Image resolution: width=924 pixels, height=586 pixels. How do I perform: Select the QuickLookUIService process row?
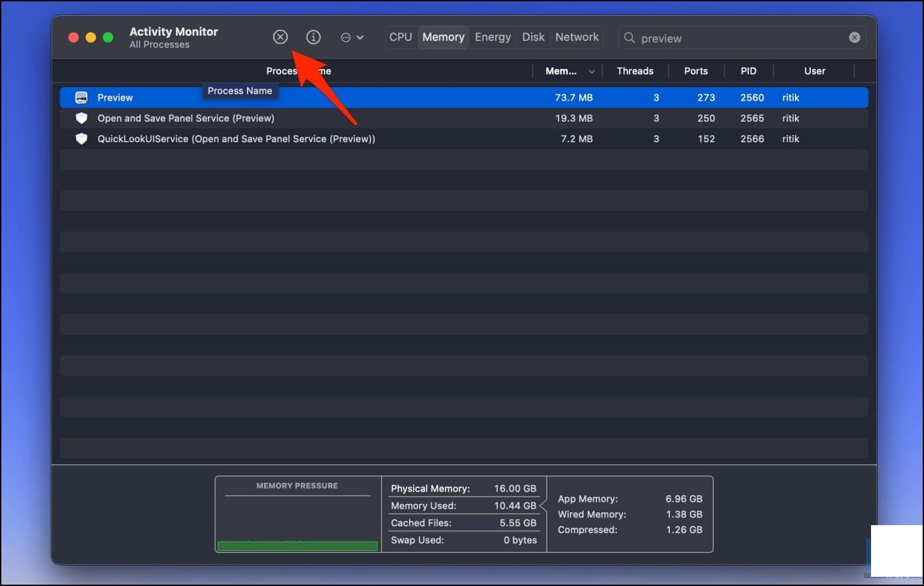463,139
